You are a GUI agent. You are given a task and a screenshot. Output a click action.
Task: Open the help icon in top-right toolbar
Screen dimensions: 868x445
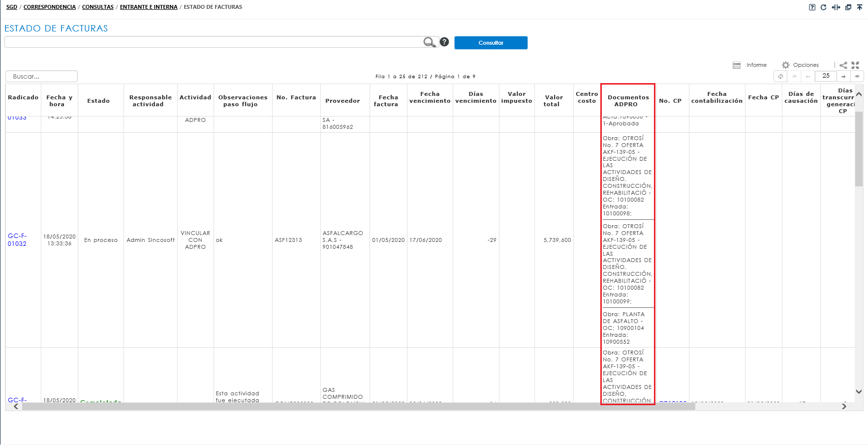812,7
